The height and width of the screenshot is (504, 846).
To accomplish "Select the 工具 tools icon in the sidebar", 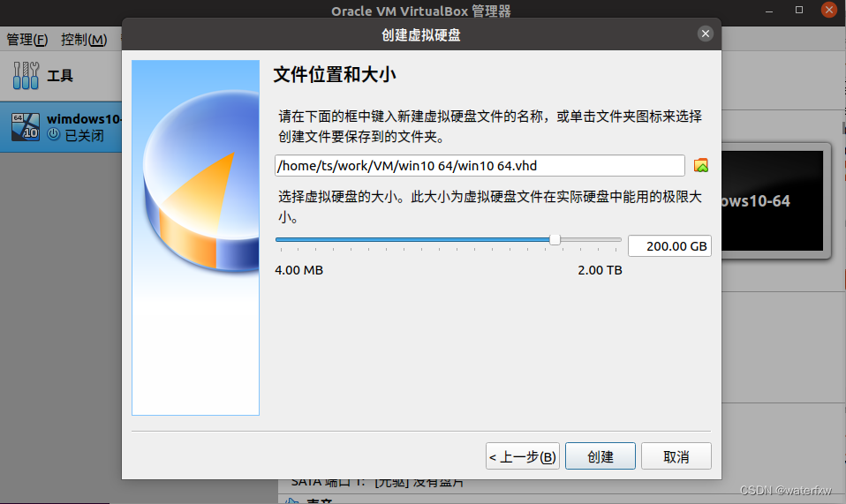I will 26,75.
